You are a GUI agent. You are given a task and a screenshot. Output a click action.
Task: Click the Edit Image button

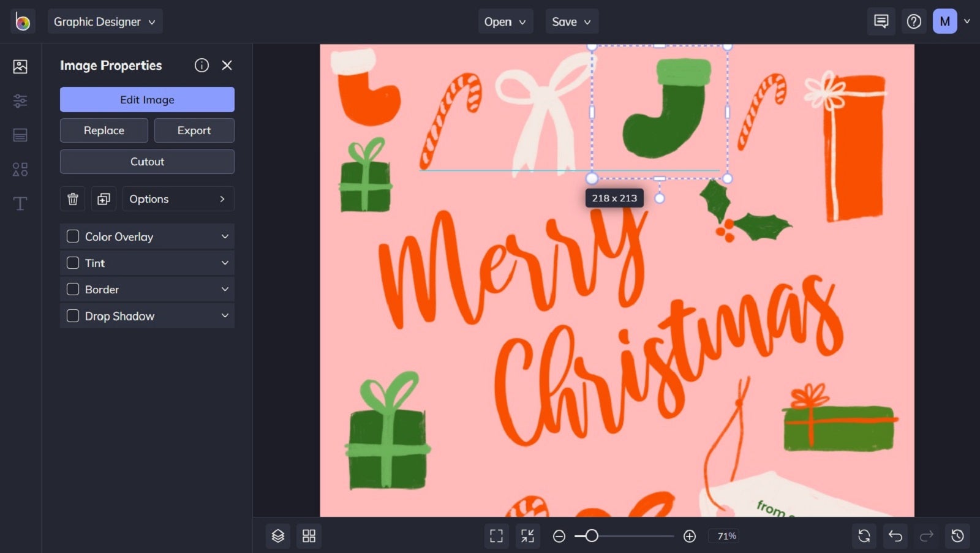point(147,100)
